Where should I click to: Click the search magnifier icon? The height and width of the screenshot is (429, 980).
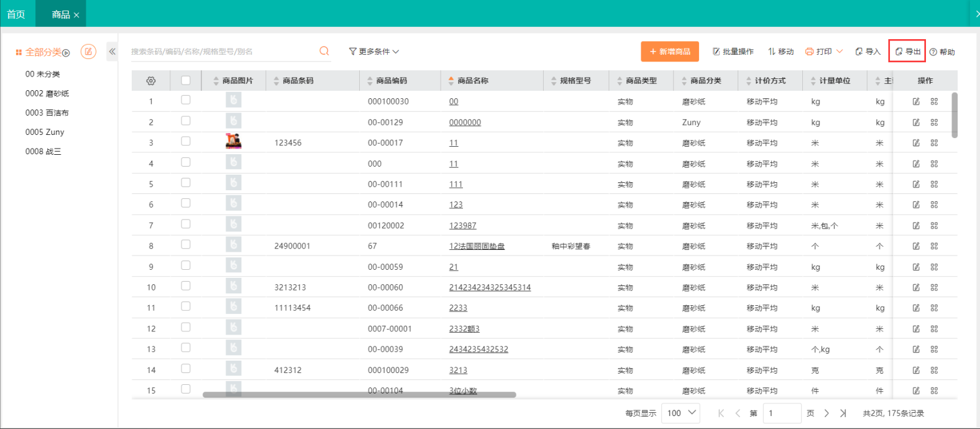pos(324,51)
